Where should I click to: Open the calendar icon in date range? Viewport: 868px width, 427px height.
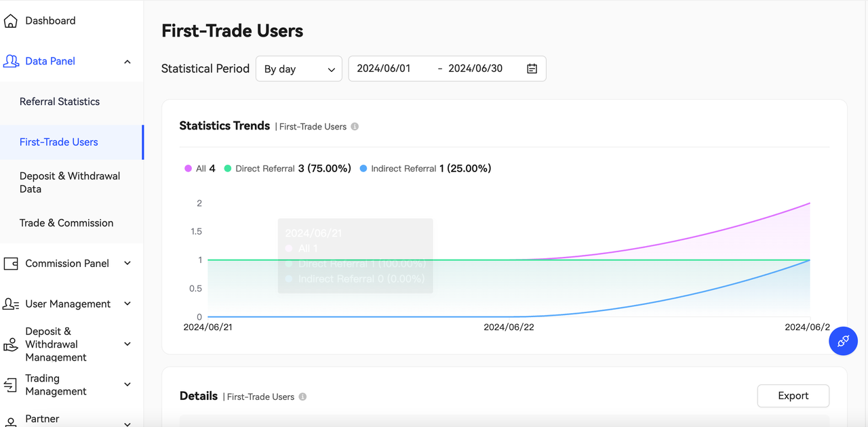click(532, 68)
